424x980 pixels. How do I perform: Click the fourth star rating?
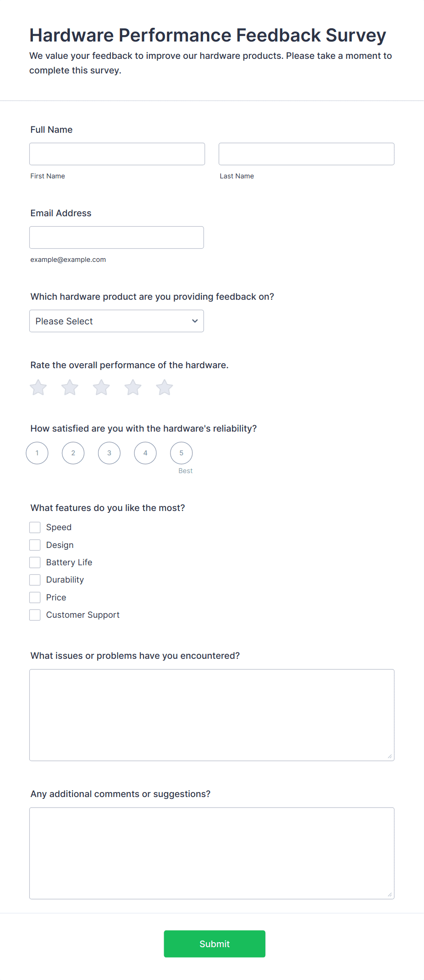[x=133, y=388]
